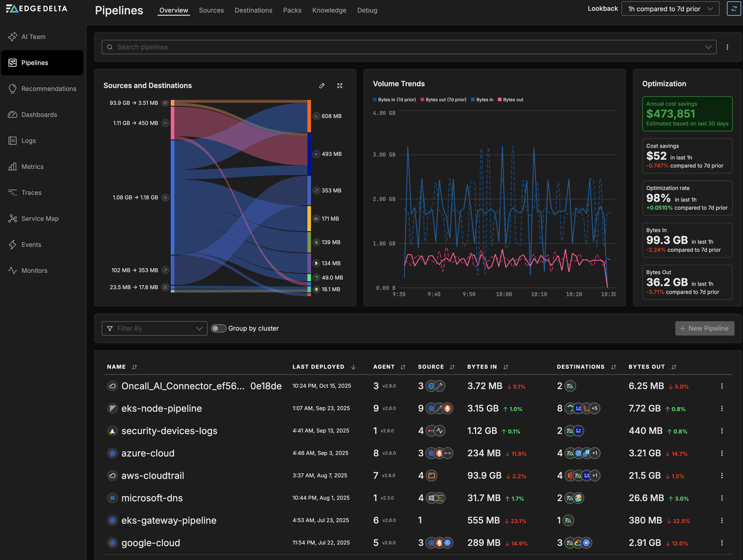Viewport: 743px width, 560px height.
Task: Toggle the Bytes out legend series
Action: tap(510, 100)
